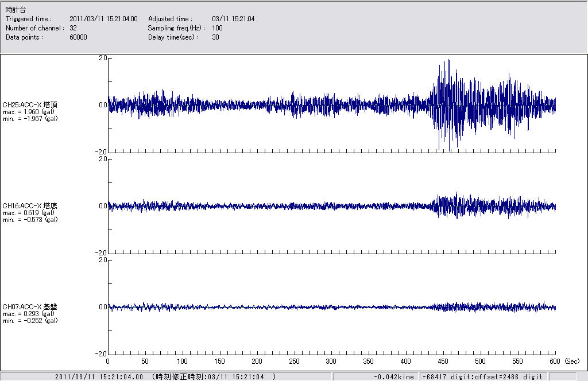Click the (Sec) unit label on time axis
This screenshot has width=588, height=381.
click(x=572, y=361)
